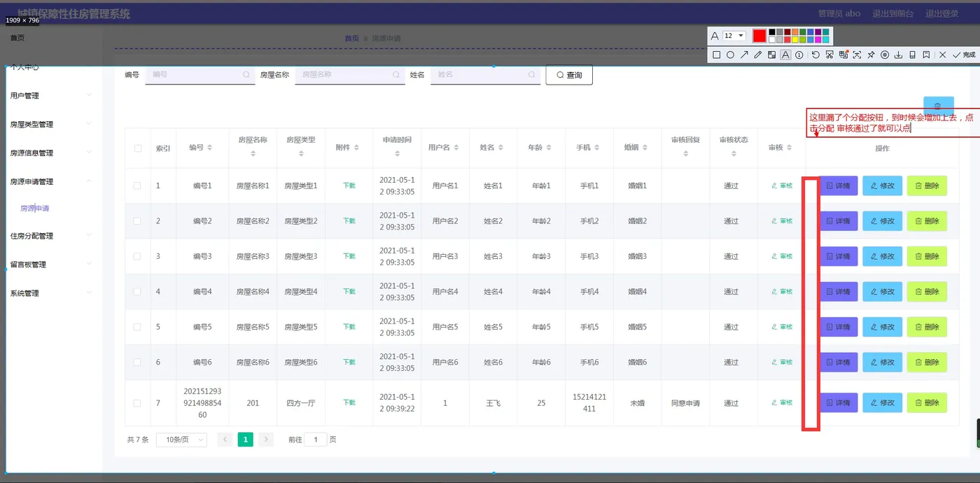
Task: Start screen recording from toolbar
Action: click(x=885, y=55)
